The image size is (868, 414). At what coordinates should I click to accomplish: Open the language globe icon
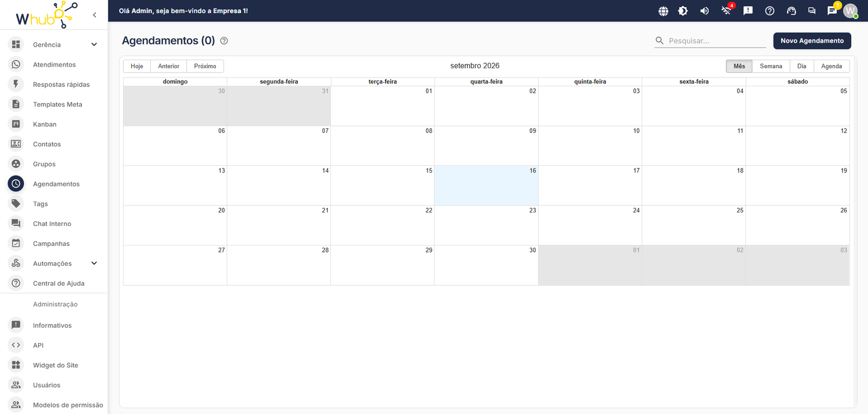[x=663, y=11]
